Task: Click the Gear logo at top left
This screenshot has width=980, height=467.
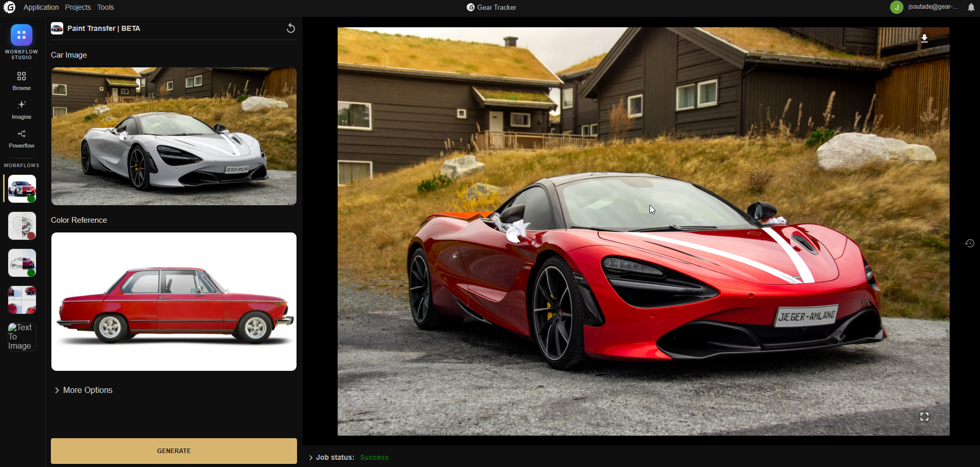Action: point(10,7)
